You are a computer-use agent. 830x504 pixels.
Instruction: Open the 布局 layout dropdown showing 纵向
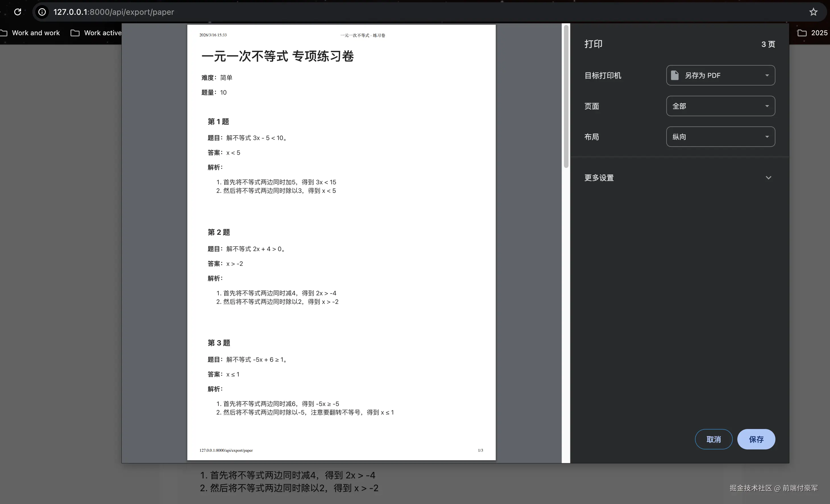tap(720, 137)
